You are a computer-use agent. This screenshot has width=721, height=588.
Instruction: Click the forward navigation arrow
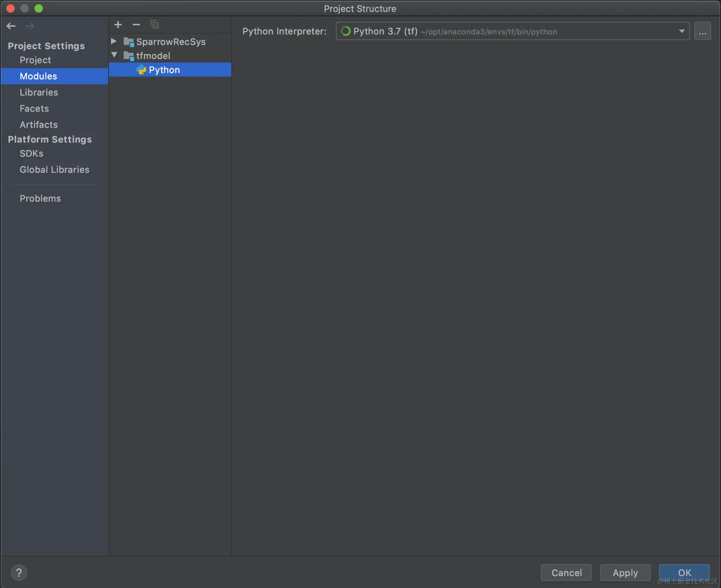pos(30,26)
